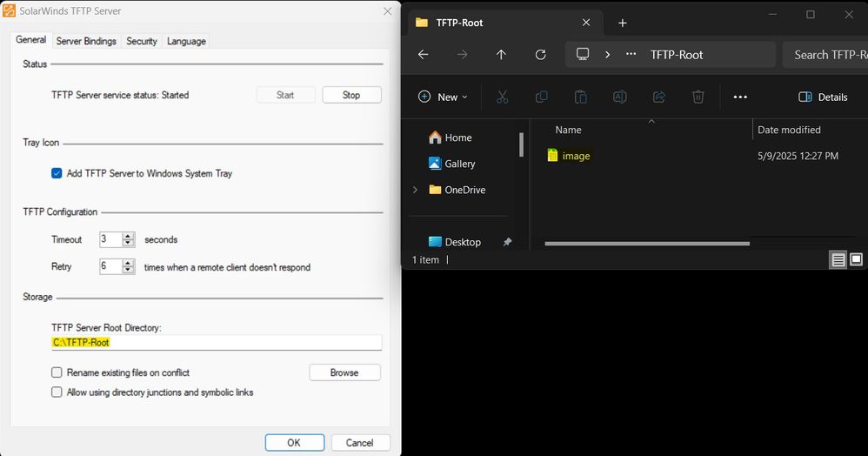Image resolution: width=868 pixels, height=456 pixels.
Task: Expand the OneDrive tree node chevron
Action: pos(415,190)
